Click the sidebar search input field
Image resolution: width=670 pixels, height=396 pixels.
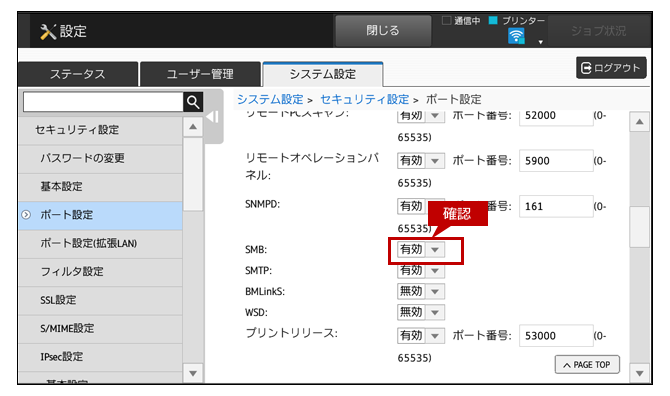pyautogui.click(x=103, y=102)
